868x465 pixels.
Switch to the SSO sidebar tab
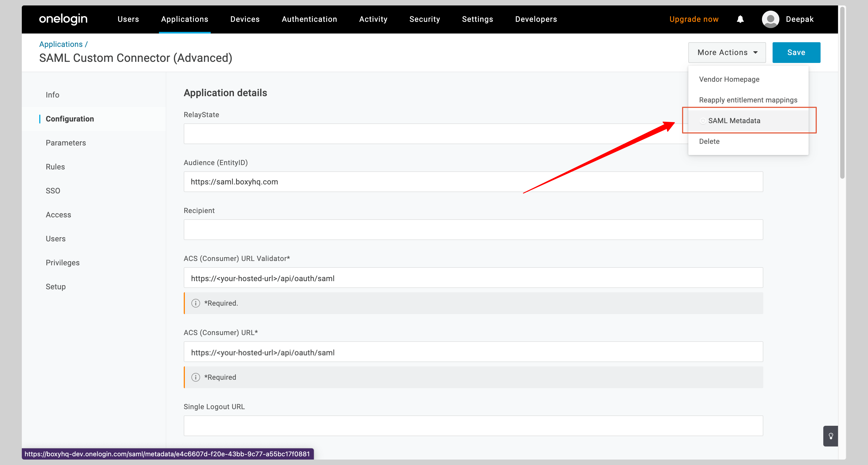(x=53, y=191)
